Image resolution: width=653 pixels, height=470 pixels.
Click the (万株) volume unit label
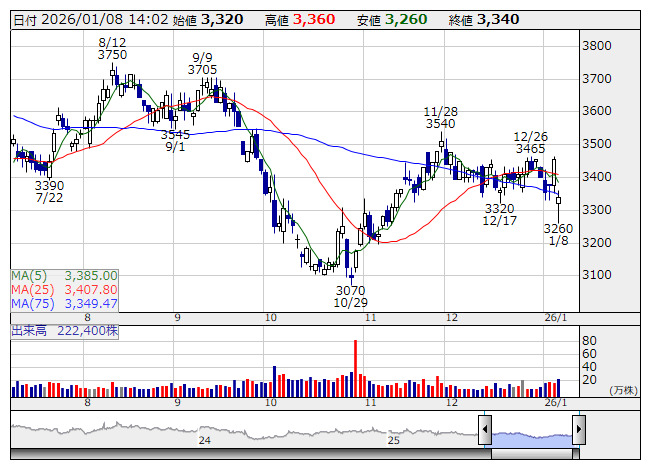[623, 390]
